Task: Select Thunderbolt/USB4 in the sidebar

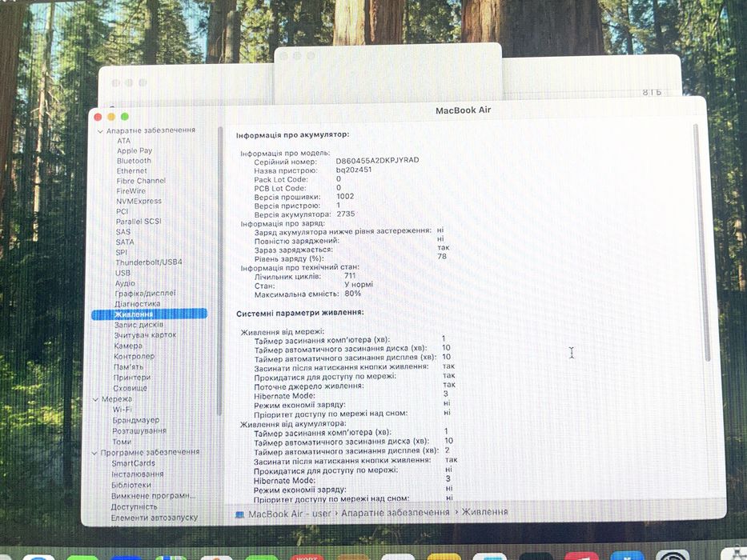Action: (149, 262)
